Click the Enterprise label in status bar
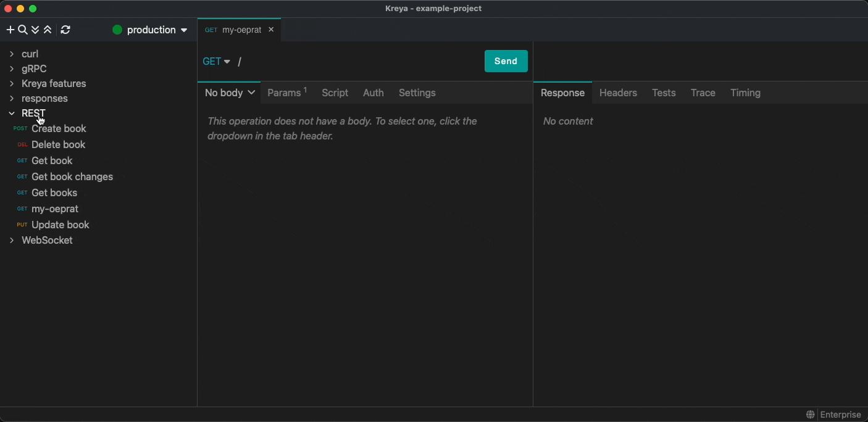The height and width of the screenshot is (422, 868). tap(840, 415)
